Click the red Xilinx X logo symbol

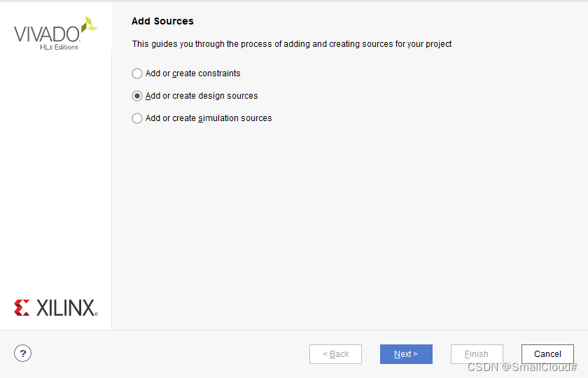point(22,307)
